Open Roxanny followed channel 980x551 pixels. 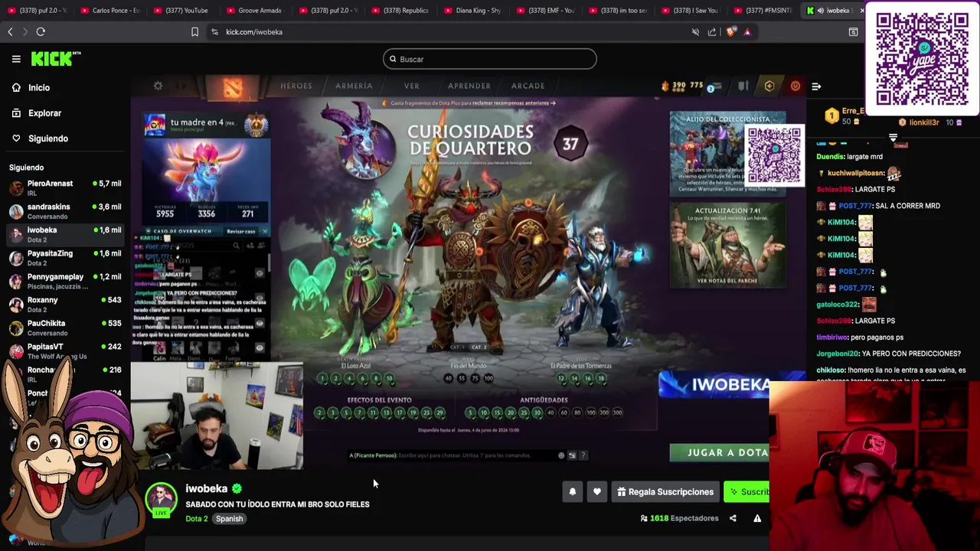pos(65,305)
